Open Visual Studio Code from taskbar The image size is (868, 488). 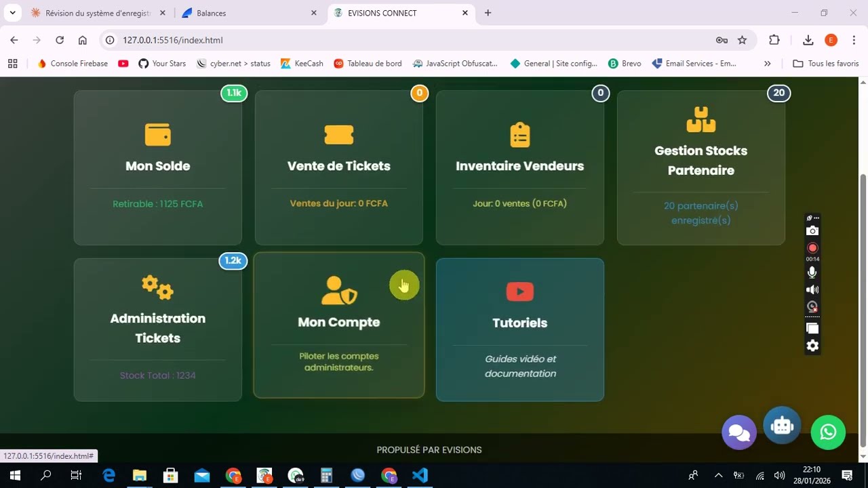tap(420, 475)
